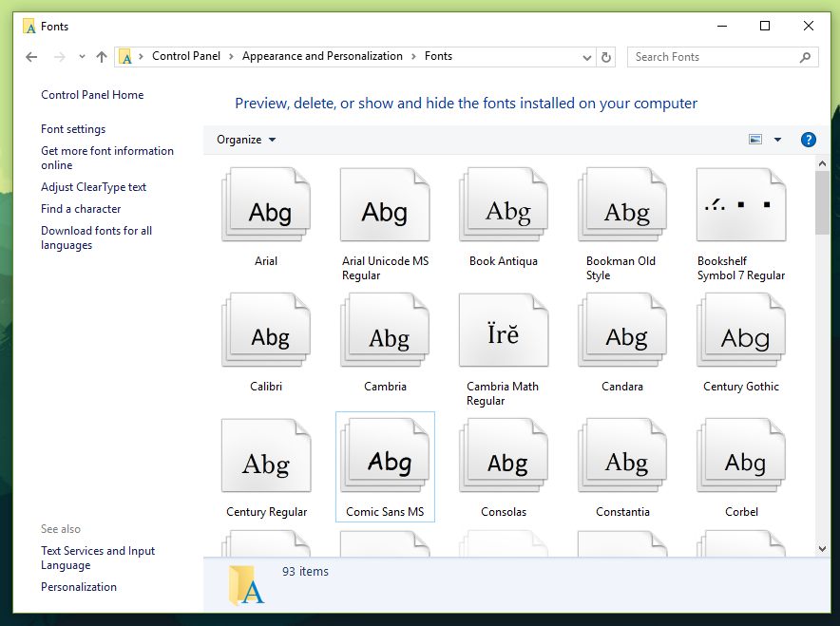840x626 pixels.
Task: Click the 93 items status text
Action: pyautogui.click(x=305, y=571)
